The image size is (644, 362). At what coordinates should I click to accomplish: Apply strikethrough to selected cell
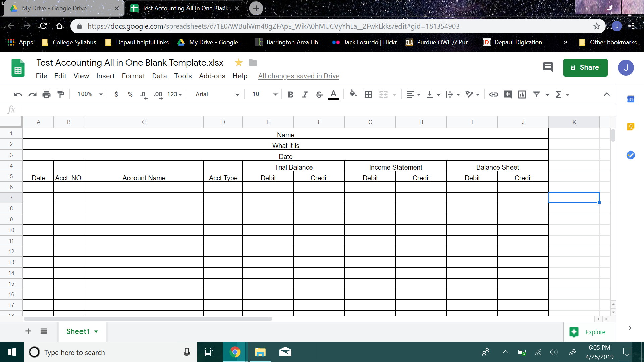point(319,94)
